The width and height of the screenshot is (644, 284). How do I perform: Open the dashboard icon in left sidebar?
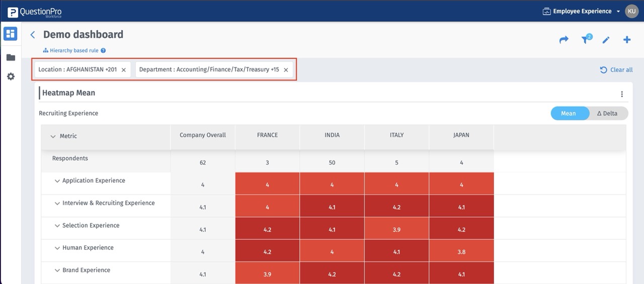(11, 34)
